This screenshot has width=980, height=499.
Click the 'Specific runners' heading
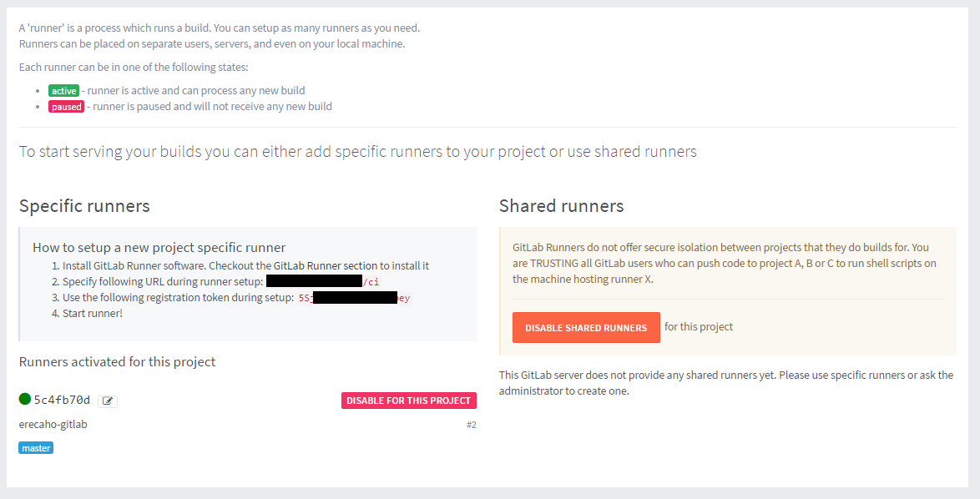(84, 205)
